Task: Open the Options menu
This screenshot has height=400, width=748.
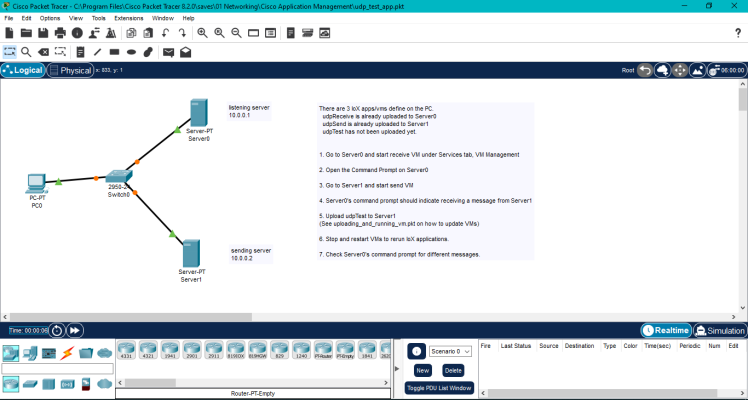Action: 50,18
